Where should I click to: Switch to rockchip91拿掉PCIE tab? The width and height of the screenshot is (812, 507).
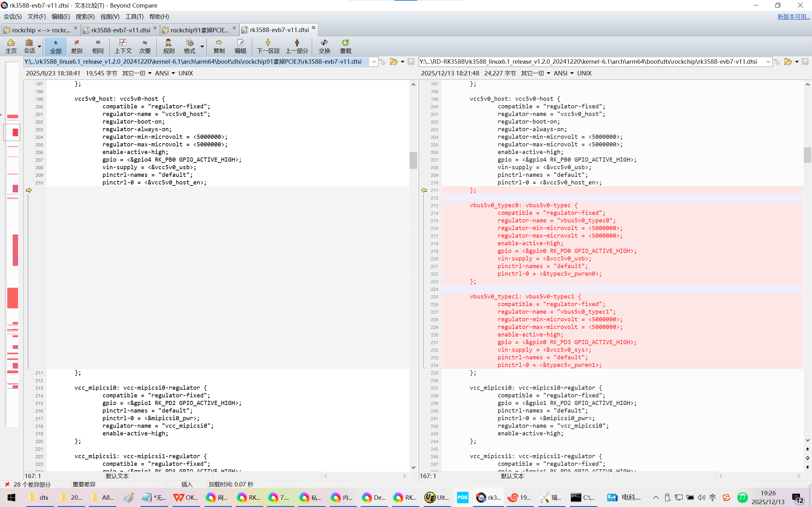point(199,30)
